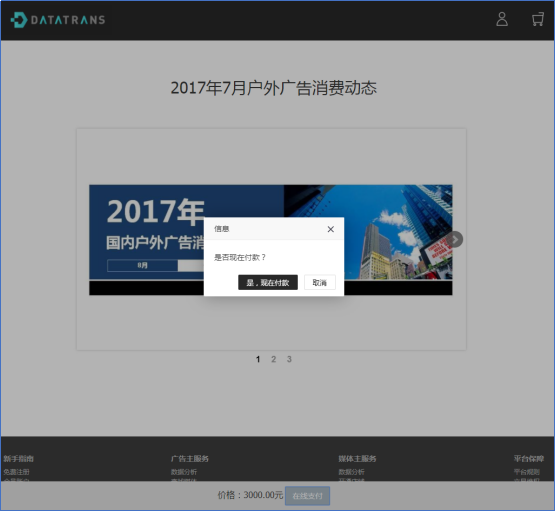Click the 2017年 banner image

pos(271,240)
